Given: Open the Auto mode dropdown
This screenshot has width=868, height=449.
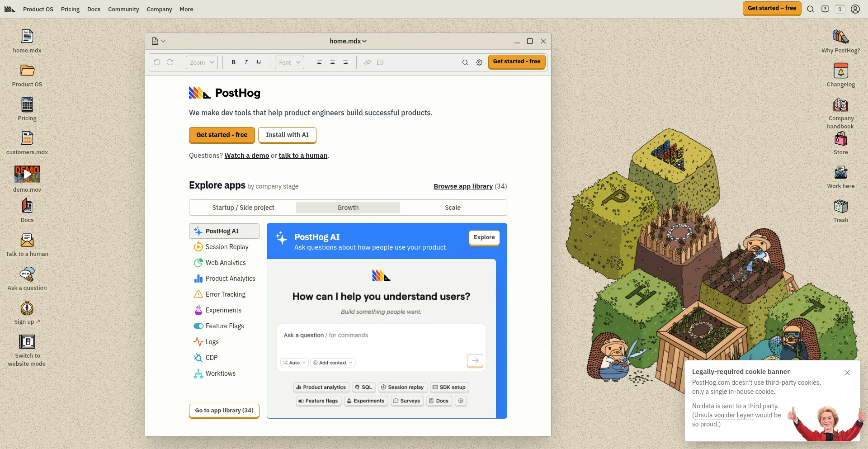Looking at the screenshot, I should pyautogui.click(x=294, y=363).
